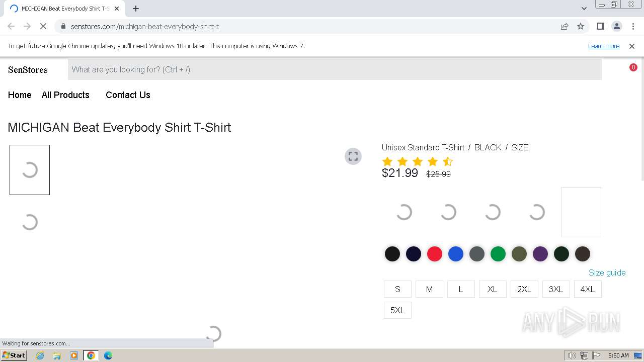Image resolution: width=644 pixels, height=362 pixels.
Task: Select the navy color swatch
Action: point(414,254)
